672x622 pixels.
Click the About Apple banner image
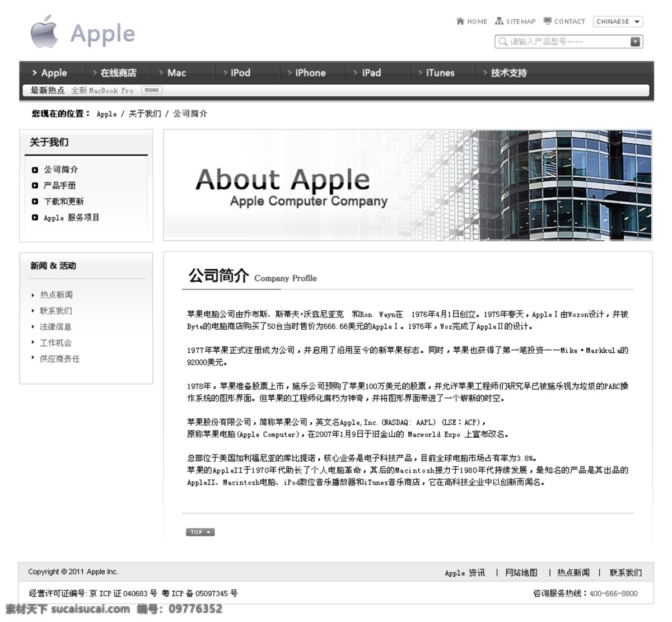pos(408,185)
